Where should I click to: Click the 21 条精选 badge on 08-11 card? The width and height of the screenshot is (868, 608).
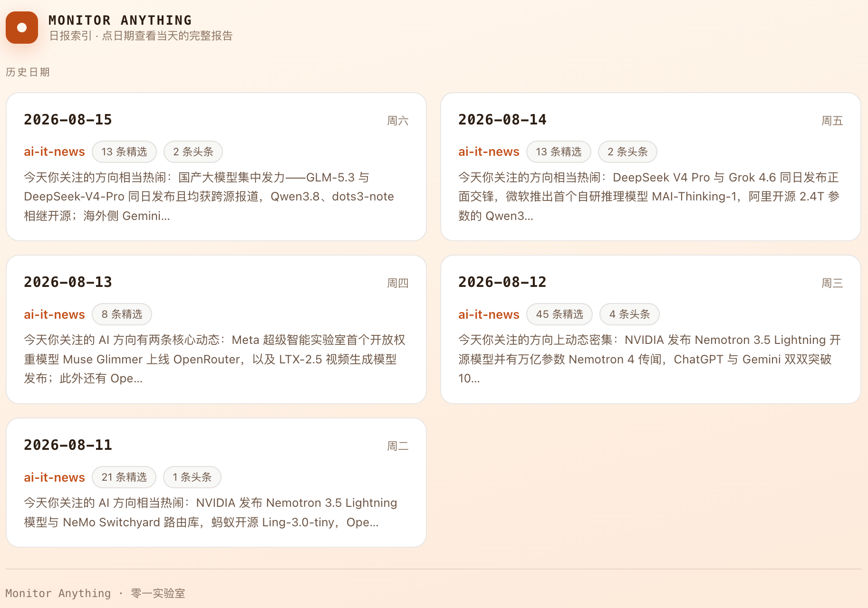[124, 477]
